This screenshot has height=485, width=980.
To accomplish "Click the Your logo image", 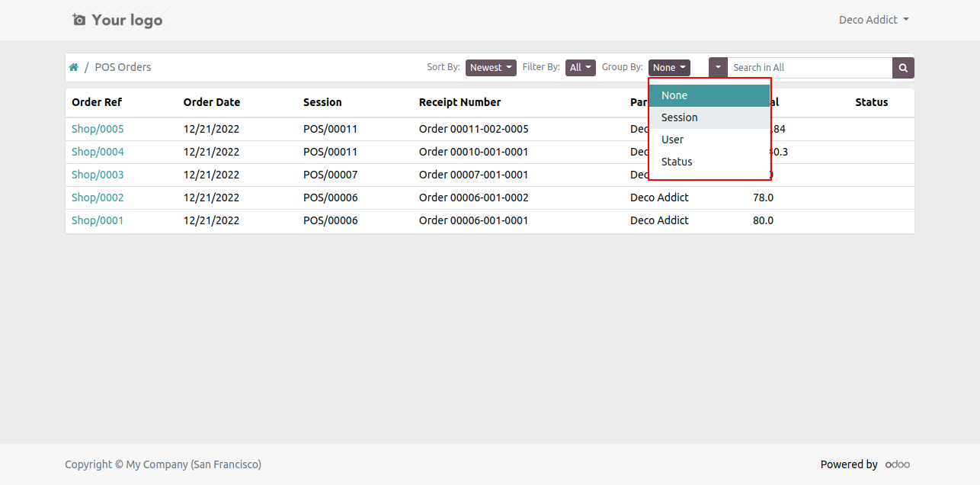I will (x=117, y=20).
